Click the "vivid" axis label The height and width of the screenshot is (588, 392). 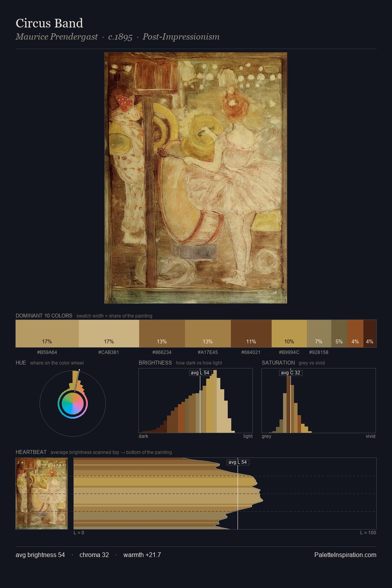(x=370, y=436)
